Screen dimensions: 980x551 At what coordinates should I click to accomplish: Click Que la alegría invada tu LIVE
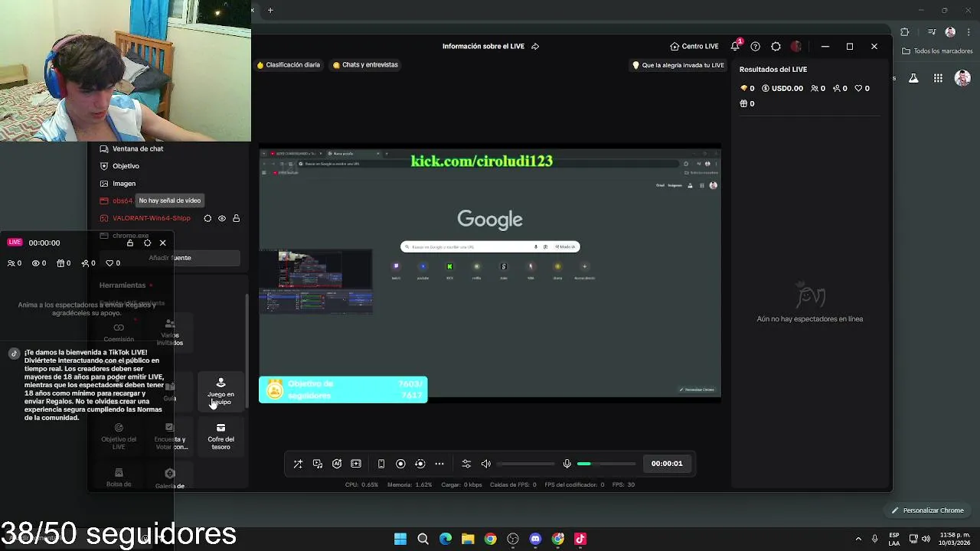click(678, 65)
